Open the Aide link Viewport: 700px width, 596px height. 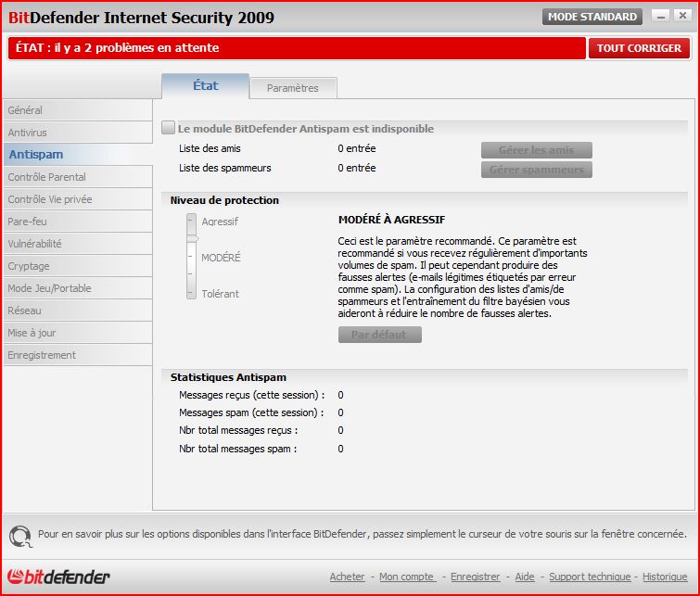click(x=525, y=577)
